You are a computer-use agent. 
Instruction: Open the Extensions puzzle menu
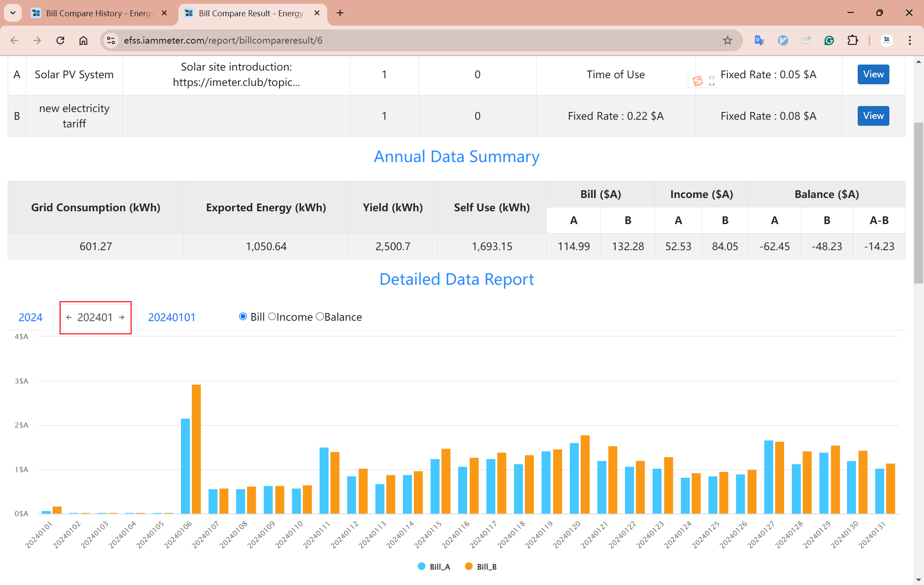(x=853, y=40)
